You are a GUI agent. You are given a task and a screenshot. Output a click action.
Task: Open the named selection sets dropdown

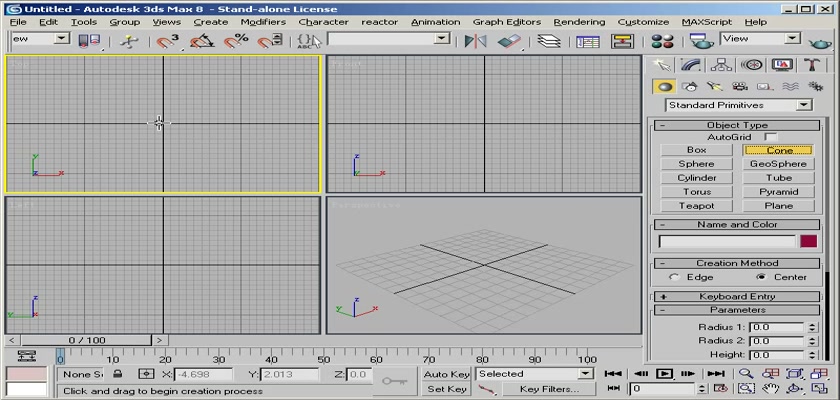point(389,39)
